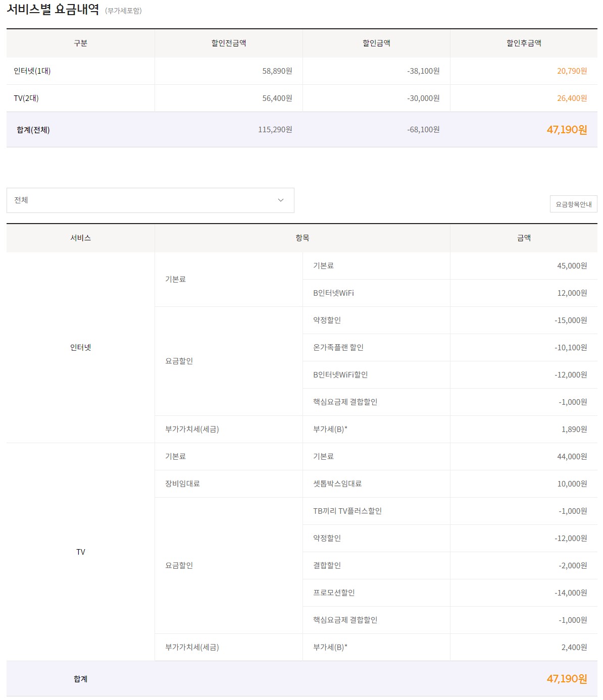
Task: Click the 할인후금액 column header
Action: [524, 43]
